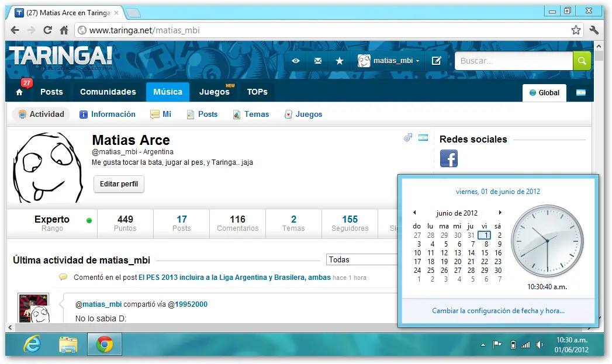Screen dimensions: 612x364
Task: Open File Explorer from the taskbar
Action: [x=68, y=345]
